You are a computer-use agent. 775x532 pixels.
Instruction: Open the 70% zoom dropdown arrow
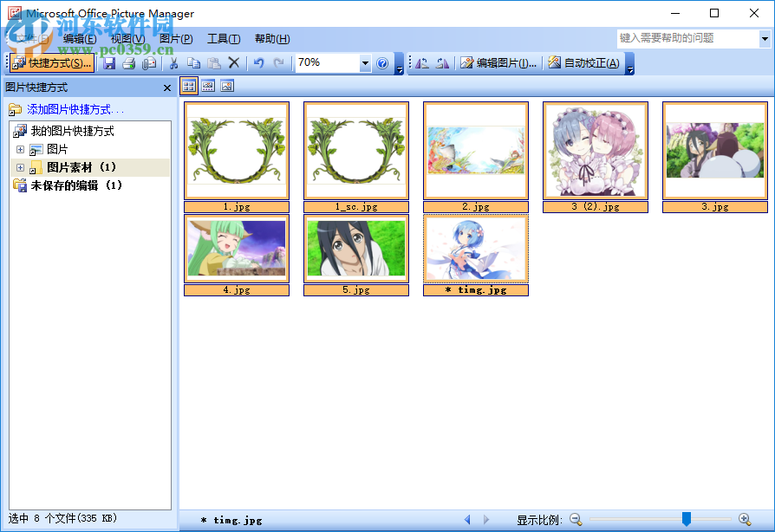365,63
